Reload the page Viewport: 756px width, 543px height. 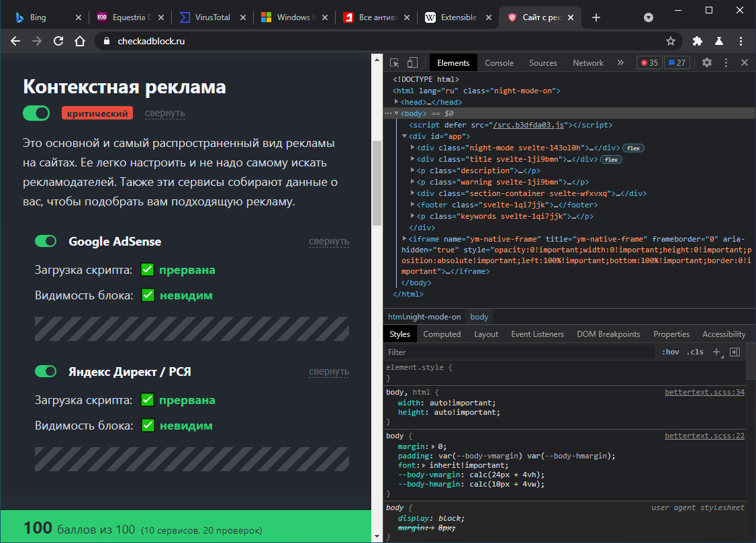pyautogui.click(x=58, y=41)
